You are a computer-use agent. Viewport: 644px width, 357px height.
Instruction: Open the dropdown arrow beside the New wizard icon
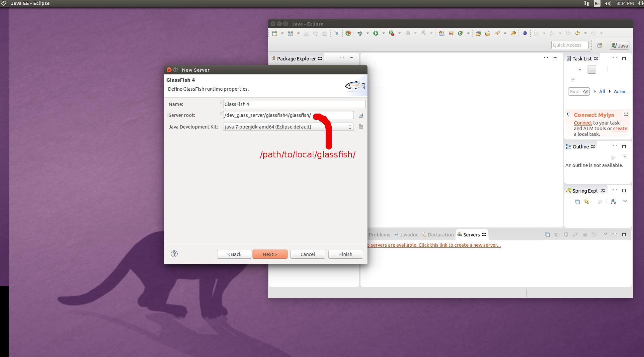(x=282, y=33)
